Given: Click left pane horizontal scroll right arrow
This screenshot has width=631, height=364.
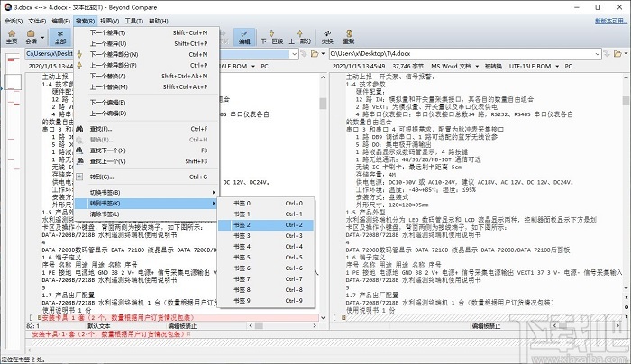Looking at the screenshot, I should coord(315,325).
